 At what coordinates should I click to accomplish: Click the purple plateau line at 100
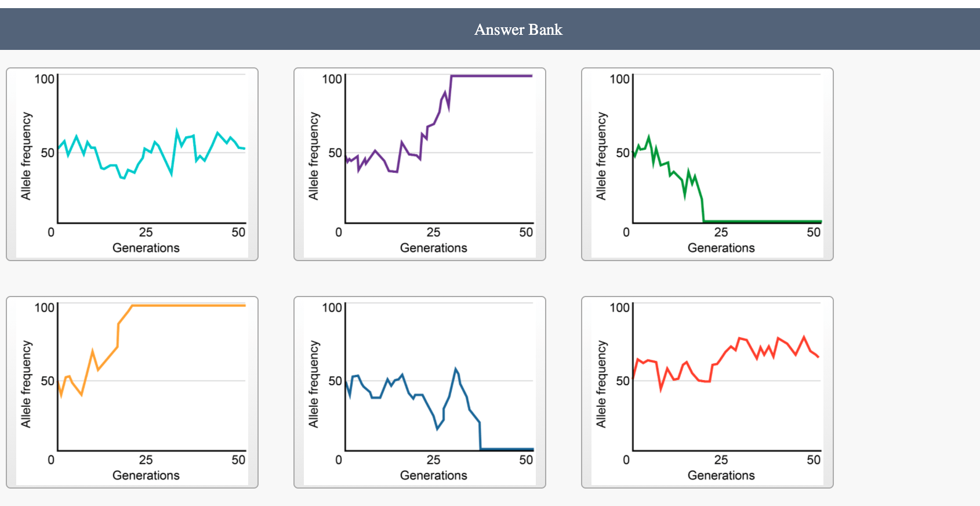pyautogui.click(x=492, y=76)
